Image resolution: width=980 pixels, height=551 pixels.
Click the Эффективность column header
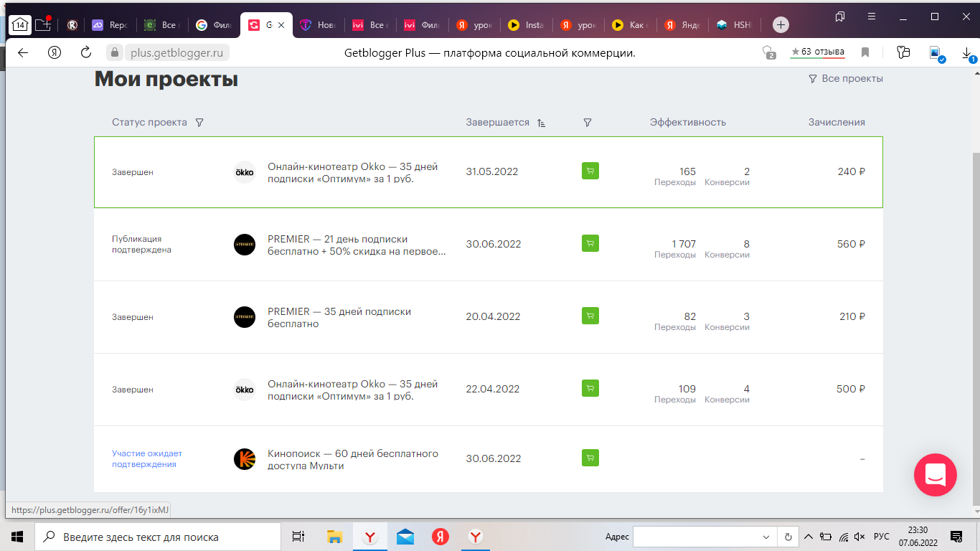(688, 123)
